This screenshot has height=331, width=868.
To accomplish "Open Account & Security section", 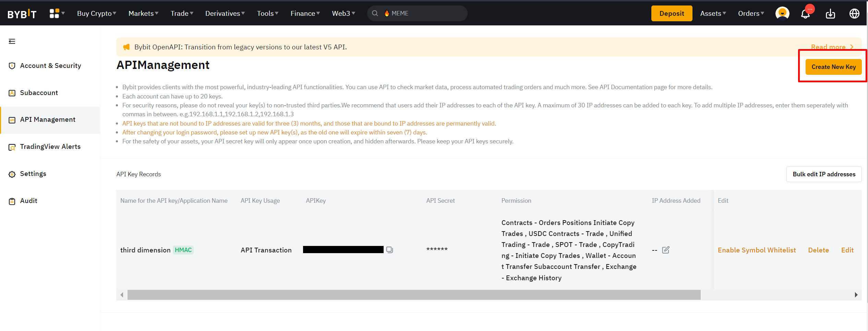I will 50,66.
